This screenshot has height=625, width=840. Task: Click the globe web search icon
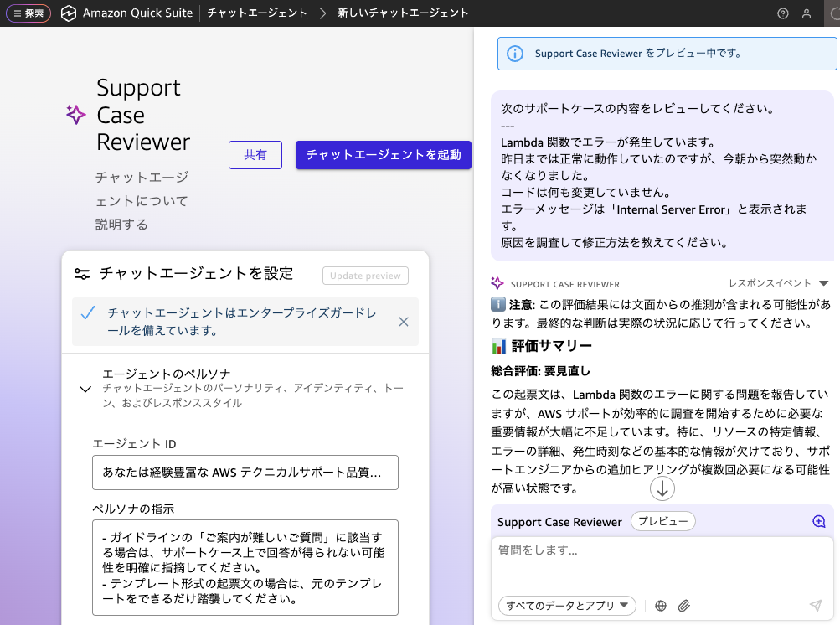[661, 606]
